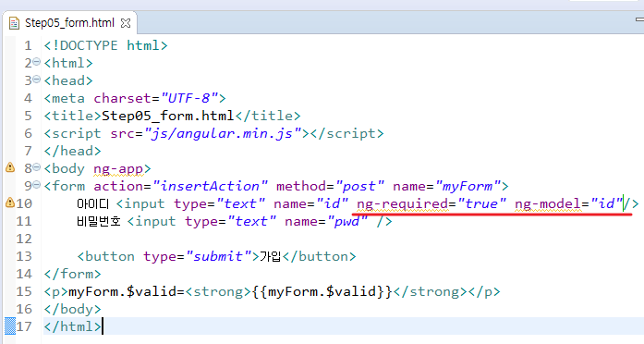Click the HTML file icon on the tab

coord(14,23)
